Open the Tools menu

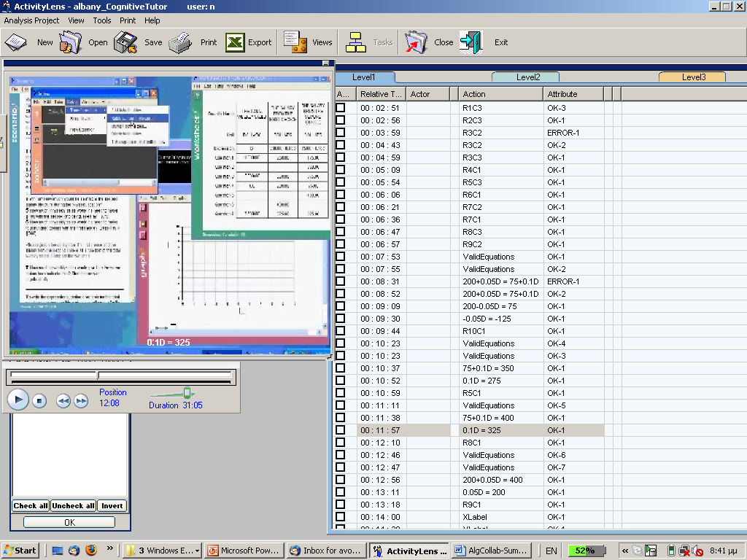tap(102, 20)
